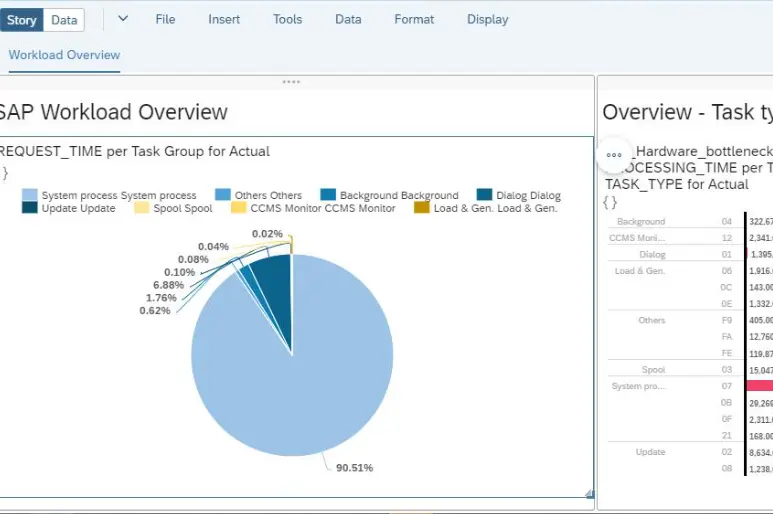Click the red bar in System process row

point(759,385)
